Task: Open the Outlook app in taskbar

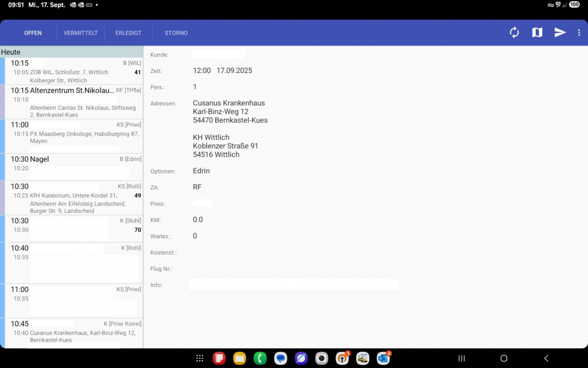Action: [x=383, y=358]
